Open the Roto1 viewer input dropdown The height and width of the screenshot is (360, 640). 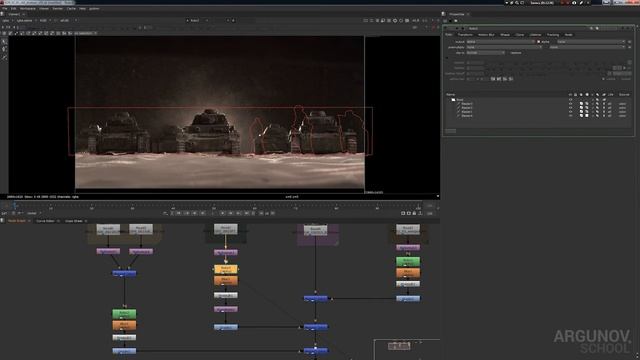[x=197, y=20]
